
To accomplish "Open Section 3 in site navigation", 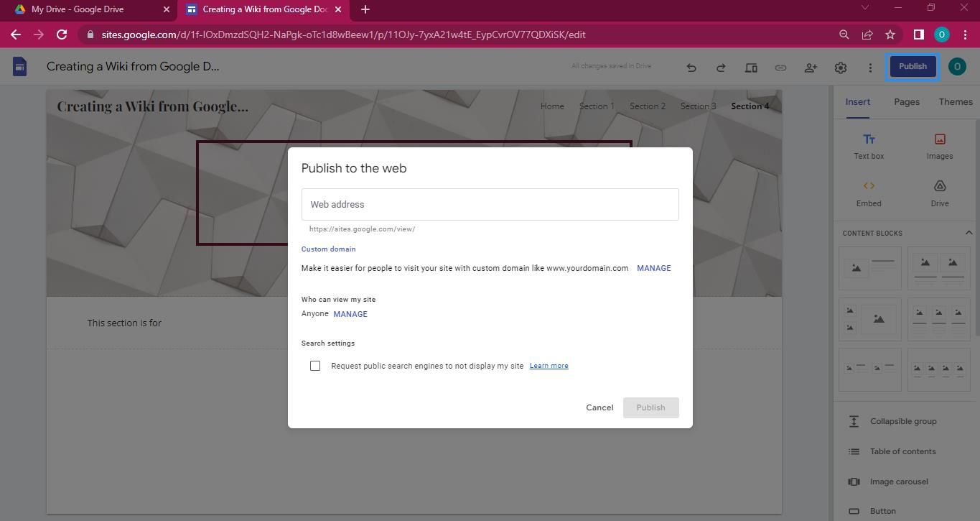I will pos(699,106).
